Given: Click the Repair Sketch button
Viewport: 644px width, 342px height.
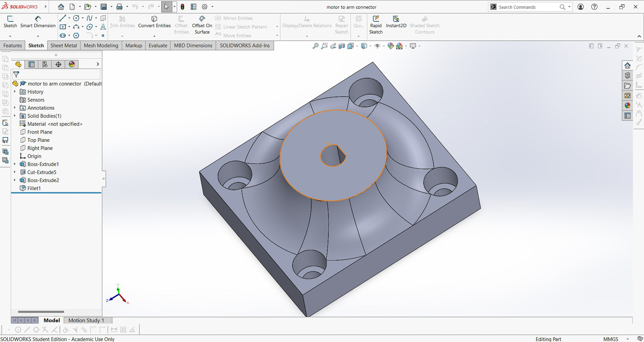Looking at the screenshot, I should coord(341,25).
